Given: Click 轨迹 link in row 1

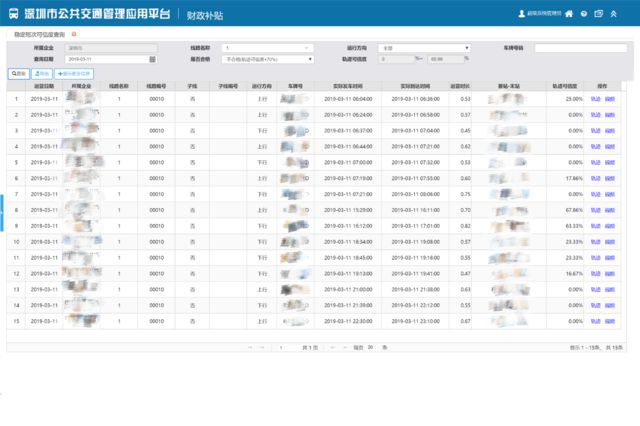Looking at the screenshot, I should coord(596,99).
